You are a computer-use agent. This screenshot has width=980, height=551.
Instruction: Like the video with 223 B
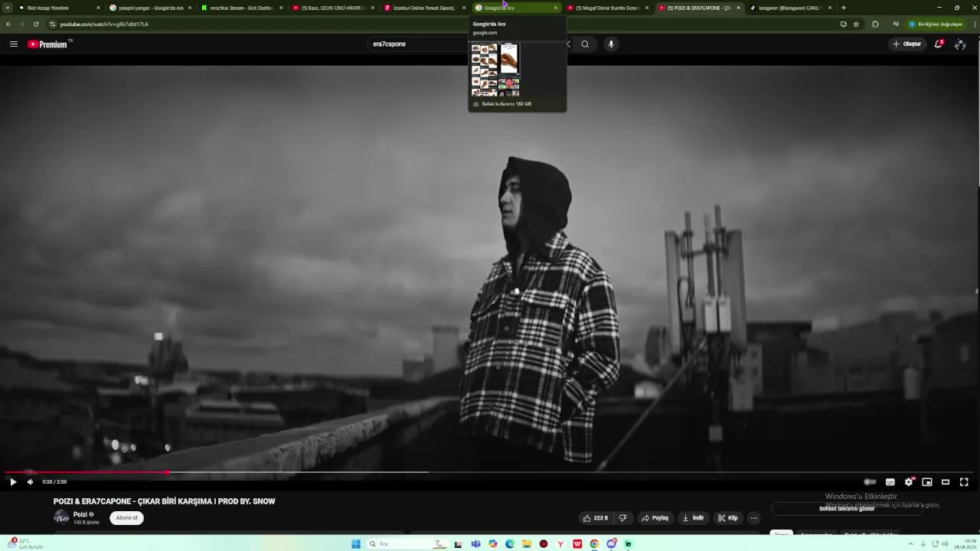(x=596, y=518)
